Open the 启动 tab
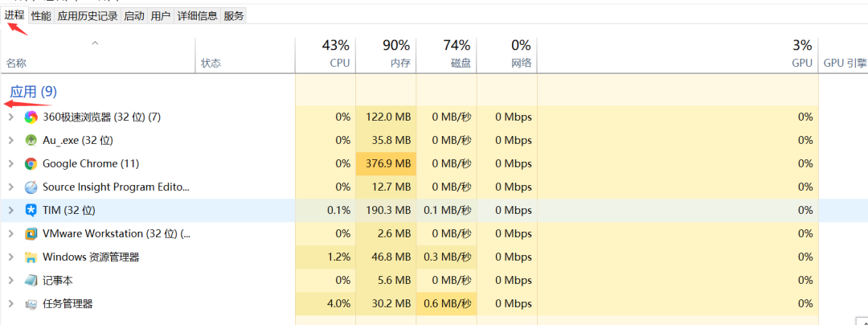This screenshot has width=868, height=325. coord(134,15)
